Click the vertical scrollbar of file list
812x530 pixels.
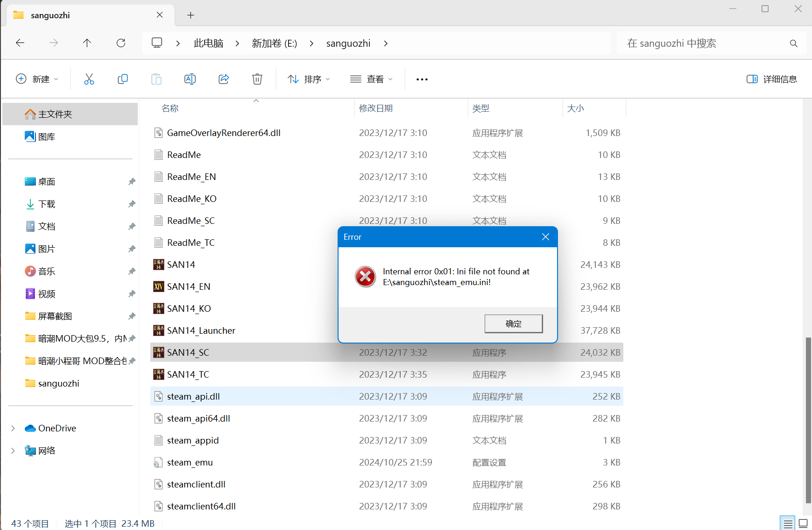(808, 421)
